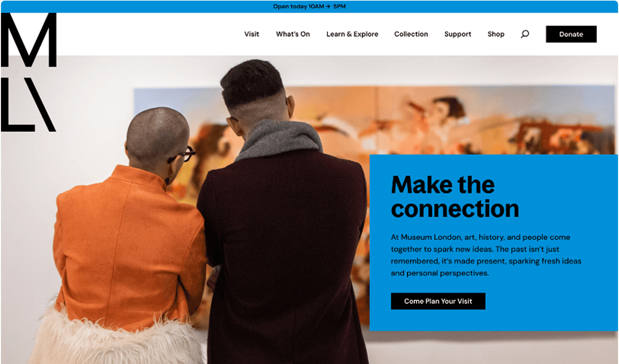Click the Museum London description paragraph
The height and width of the screenshot is (364, 619).
click(x=486, y=255)
